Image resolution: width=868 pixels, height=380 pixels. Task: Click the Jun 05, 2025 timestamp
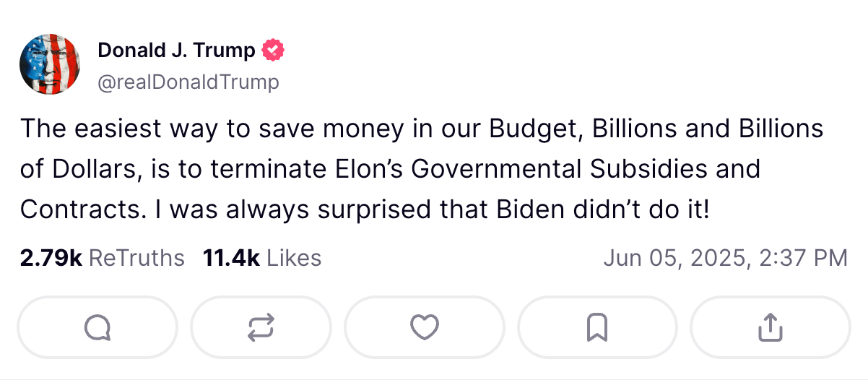[725, 258]
